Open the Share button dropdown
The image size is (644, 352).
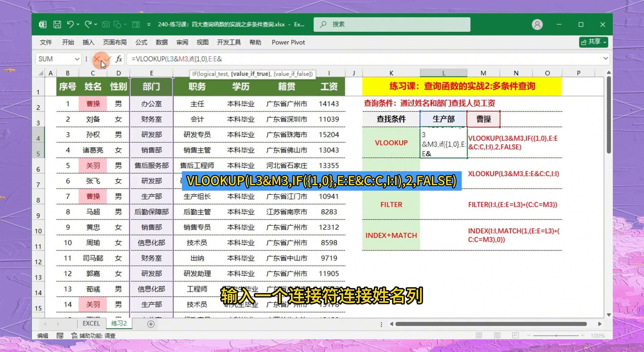click(x=605, y=42)
